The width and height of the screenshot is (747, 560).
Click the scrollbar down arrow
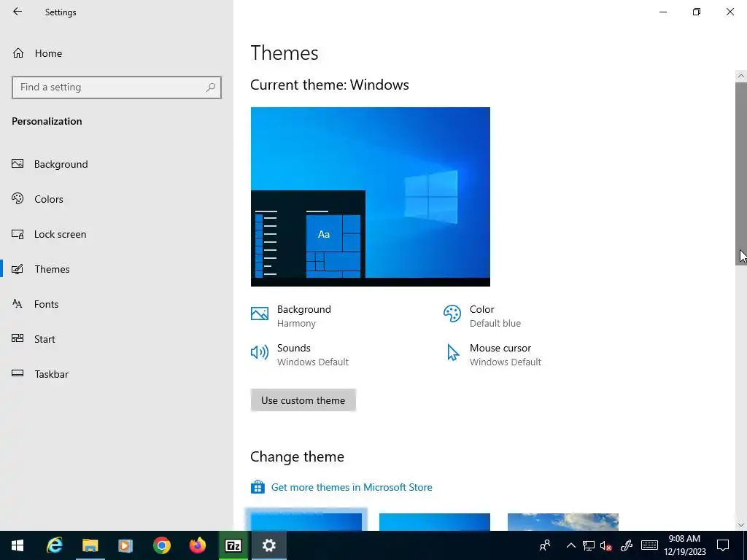[741, 525]
